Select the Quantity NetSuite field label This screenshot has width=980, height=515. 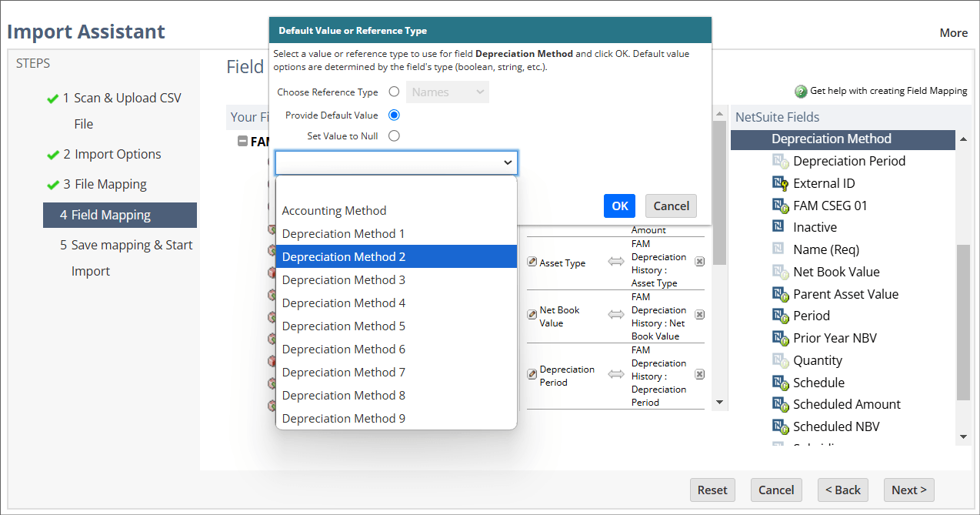pyautogui.click(x=818, y=360)
